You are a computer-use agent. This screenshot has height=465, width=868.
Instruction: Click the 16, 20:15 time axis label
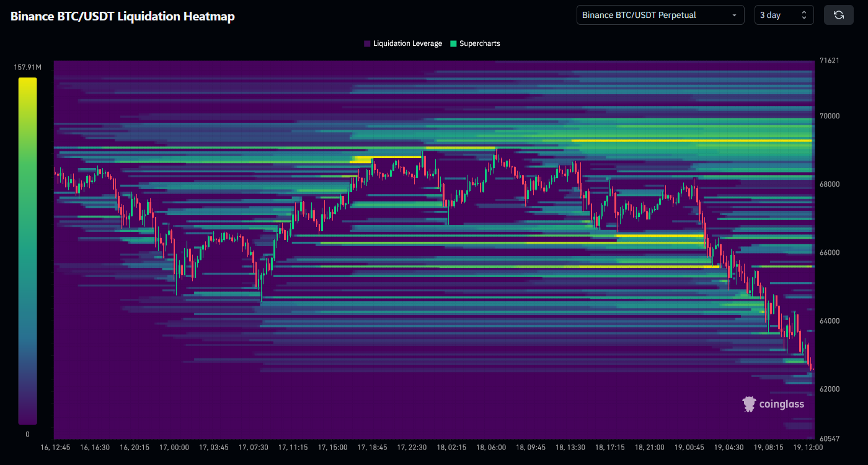pos(135,447)
